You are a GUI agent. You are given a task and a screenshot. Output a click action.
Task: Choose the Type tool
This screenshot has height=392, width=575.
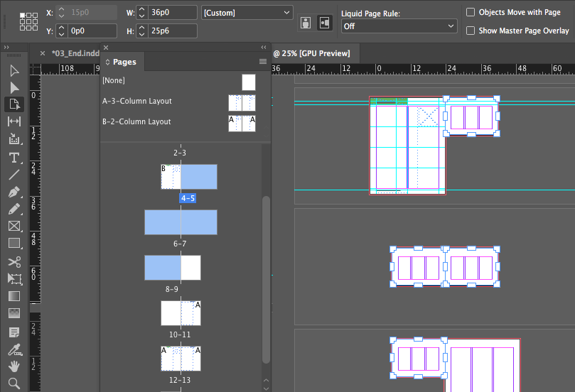click(x=14, y=158)
